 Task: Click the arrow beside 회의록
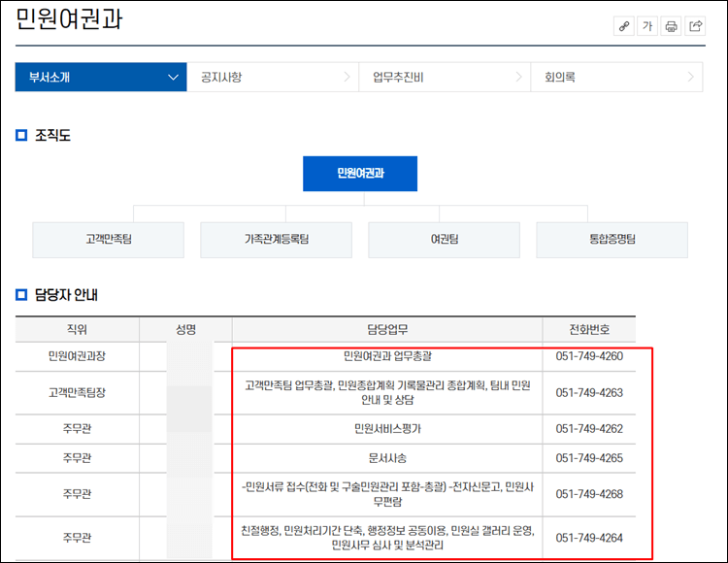point(690,77)
